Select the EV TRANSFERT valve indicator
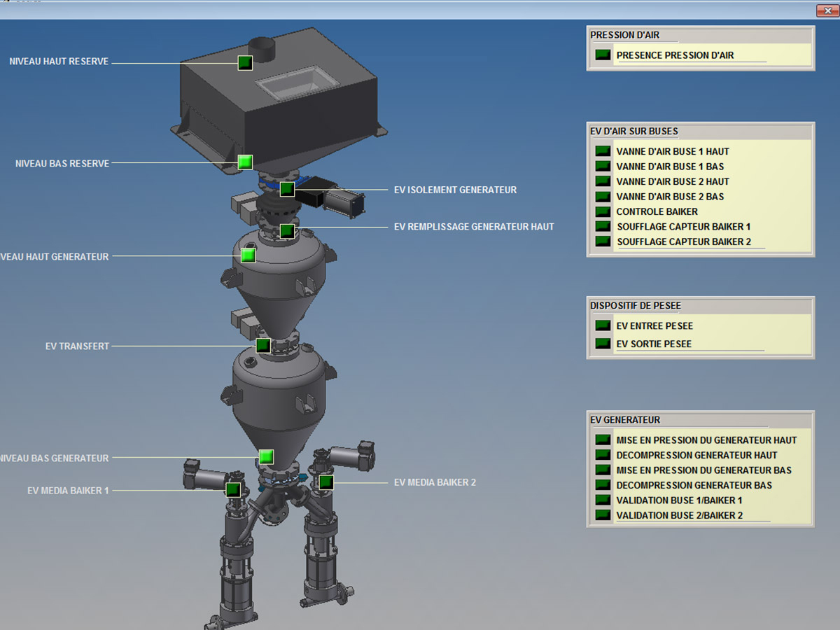The width and height of the screenshot is (840, 630). 262,345
